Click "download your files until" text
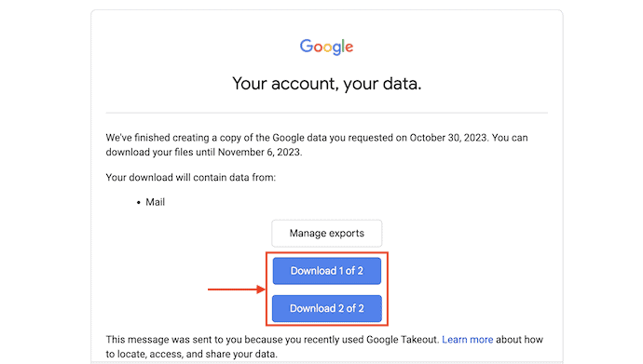The height and width of the screenshot is (364, 643). pos(160,153)
